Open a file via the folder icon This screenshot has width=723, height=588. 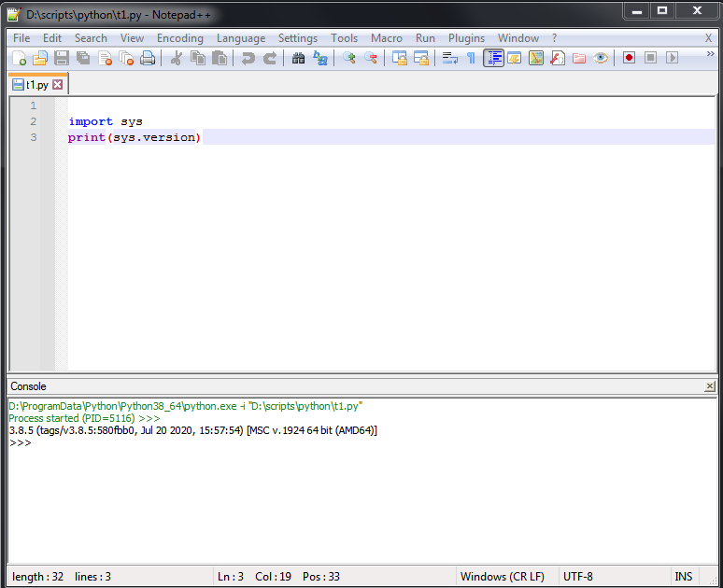pyautogui.click(x=40, y=58)
